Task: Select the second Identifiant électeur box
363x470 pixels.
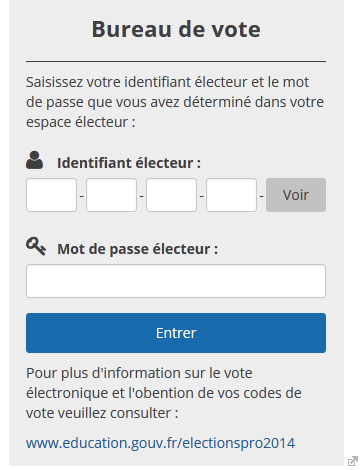Action: (x=111, y=195)
